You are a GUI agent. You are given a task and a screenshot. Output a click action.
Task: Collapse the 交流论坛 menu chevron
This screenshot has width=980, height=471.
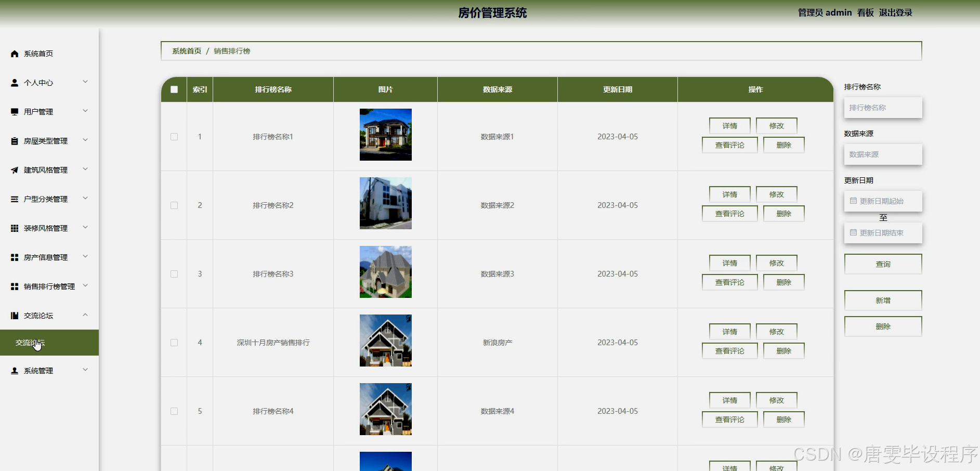pos(85,315)
